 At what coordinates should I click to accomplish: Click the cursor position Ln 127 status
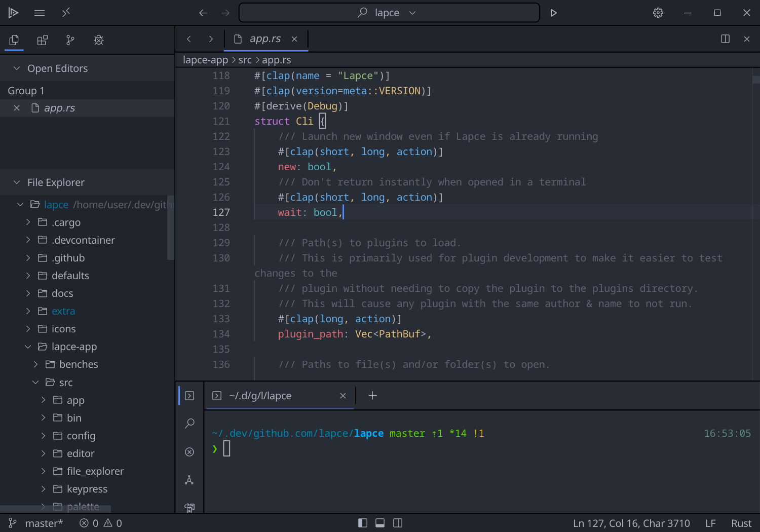(631, 523)
